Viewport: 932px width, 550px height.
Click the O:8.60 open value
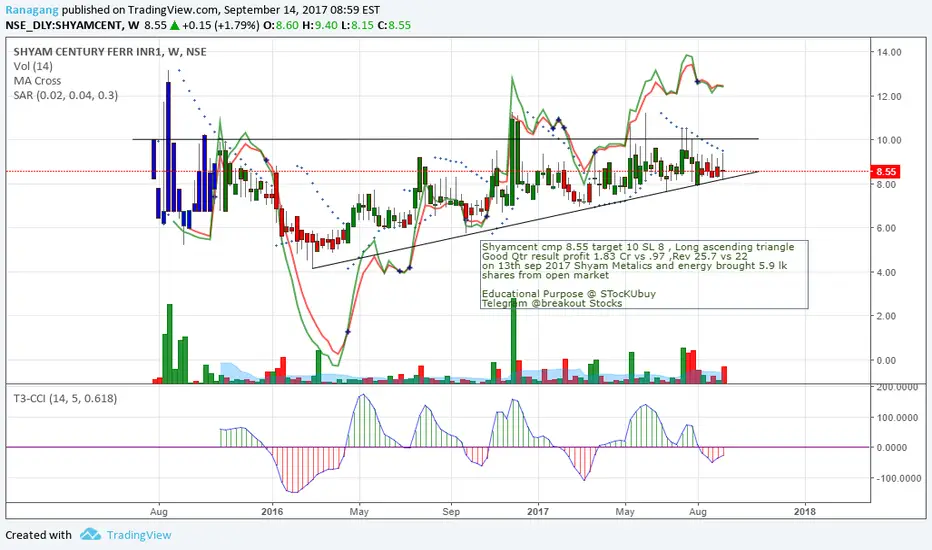(281, 26)
